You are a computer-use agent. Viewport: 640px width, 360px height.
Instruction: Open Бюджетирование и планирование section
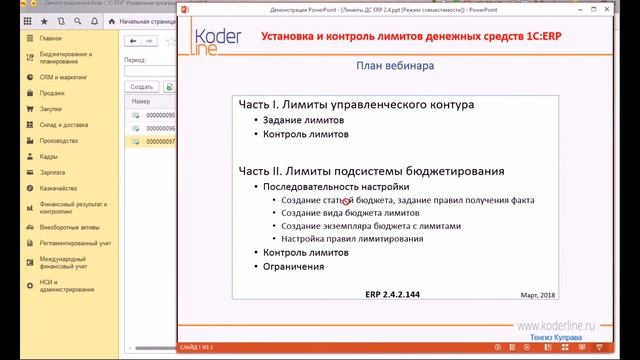click(66, 58)
